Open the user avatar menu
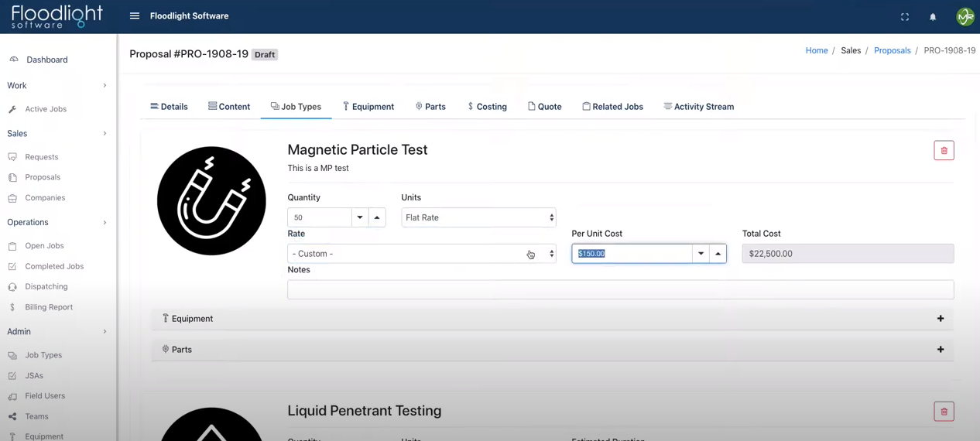The height and width of the screenshot is (441, 980). click(x=965, y=17)
